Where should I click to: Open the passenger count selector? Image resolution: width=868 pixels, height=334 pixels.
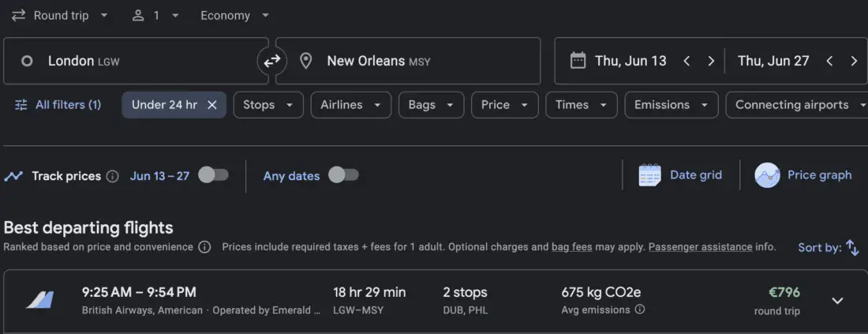click(x=155, y=15)
